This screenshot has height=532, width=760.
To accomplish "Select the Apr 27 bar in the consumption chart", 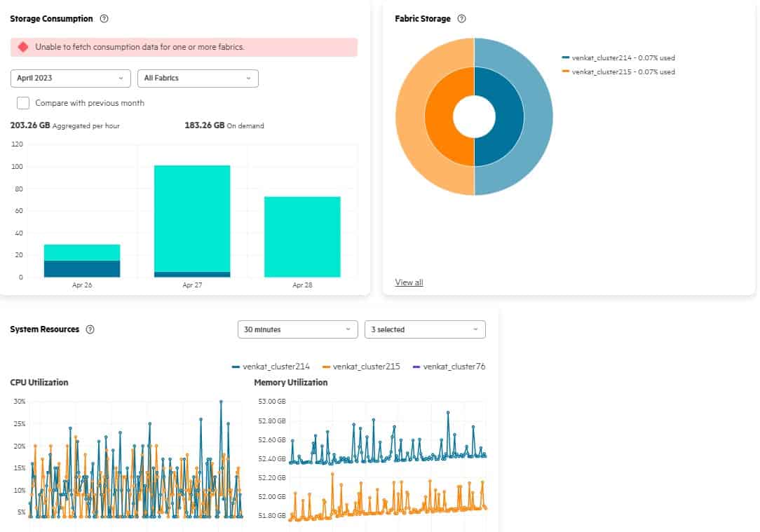I will click(192, 217).
